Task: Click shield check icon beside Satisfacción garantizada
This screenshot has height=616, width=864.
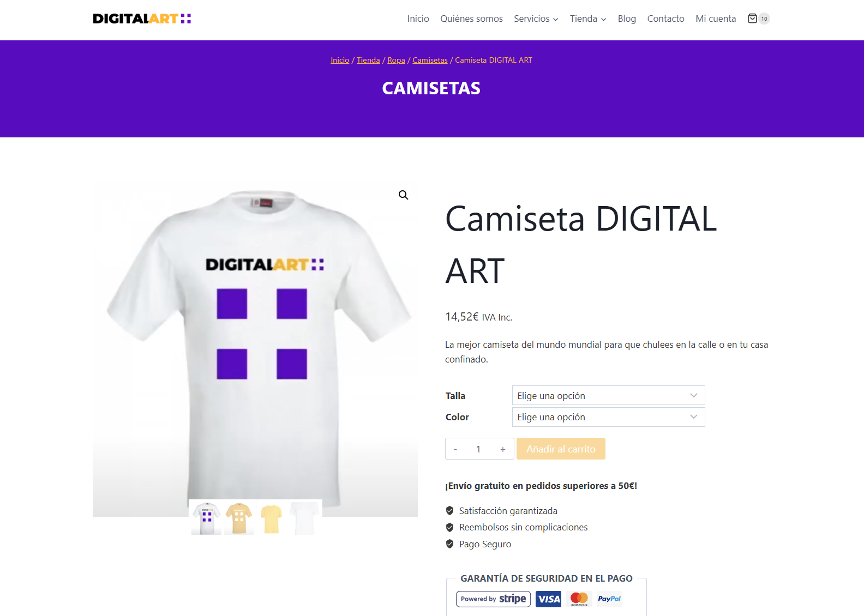Action: coord(449,511)
